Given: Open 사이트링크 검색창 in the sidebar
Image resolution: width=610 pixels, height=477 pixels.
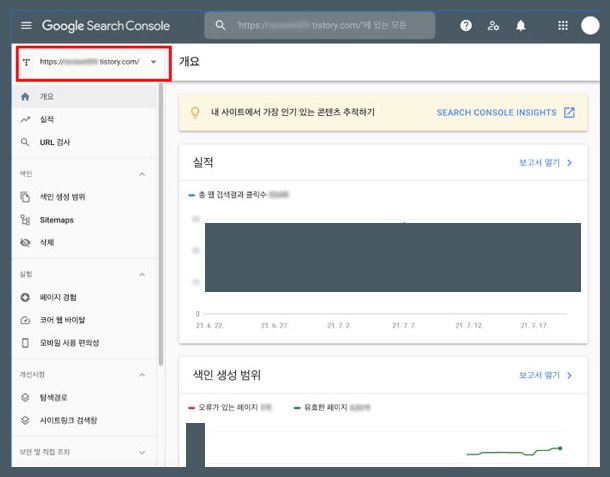Looking at the screenshot, I should point(84,420).
